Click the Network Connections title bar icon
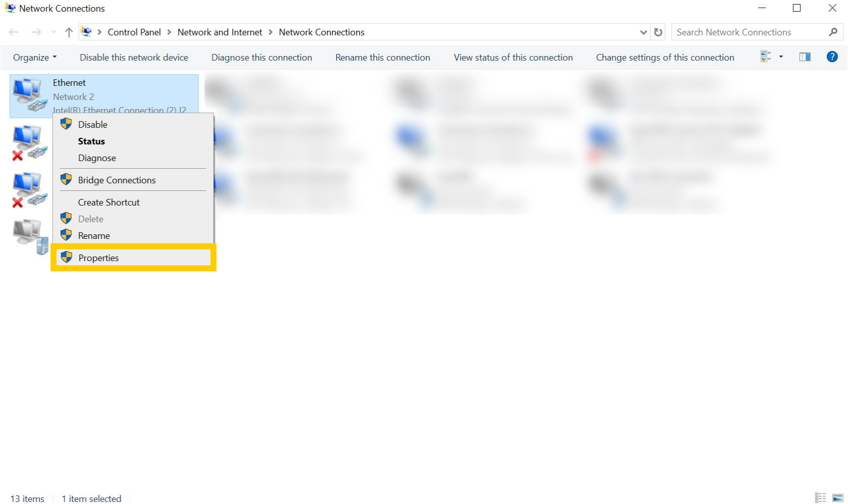 (10, 8)
